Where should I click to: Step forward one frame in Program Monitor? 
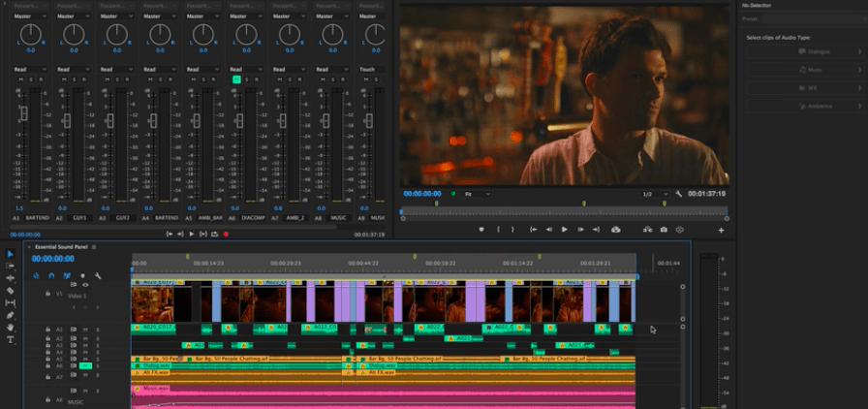point(580,230)
